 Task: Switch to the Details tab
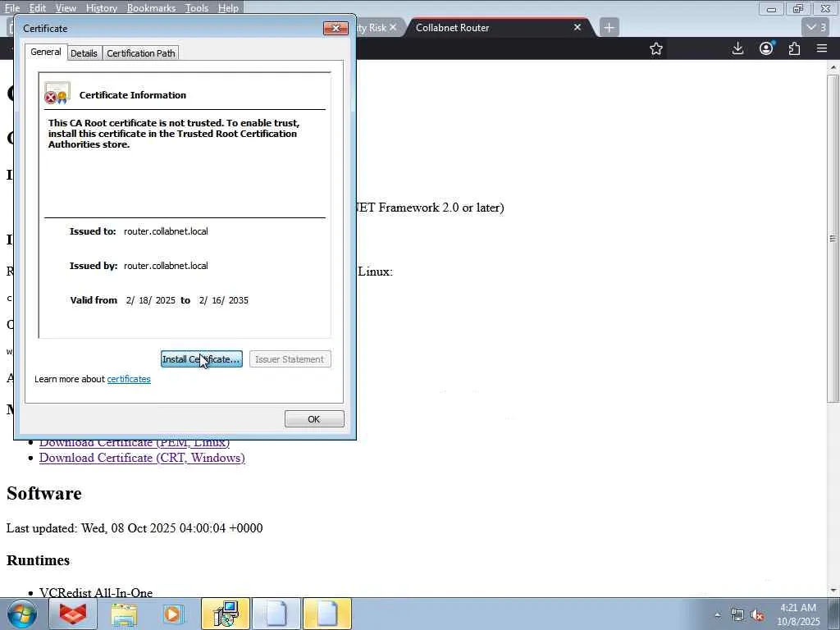tap(84, 53)
